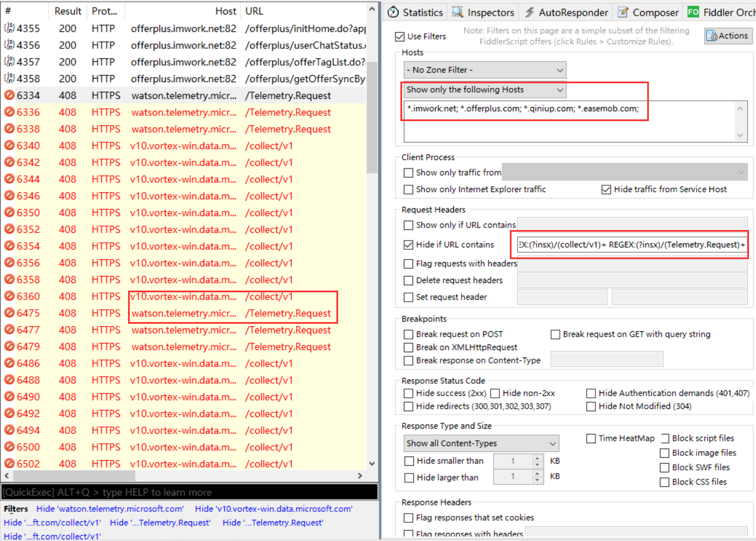Enable Break request on GET with query string
This screenshot has width=756, height=541.
[556, 335]
